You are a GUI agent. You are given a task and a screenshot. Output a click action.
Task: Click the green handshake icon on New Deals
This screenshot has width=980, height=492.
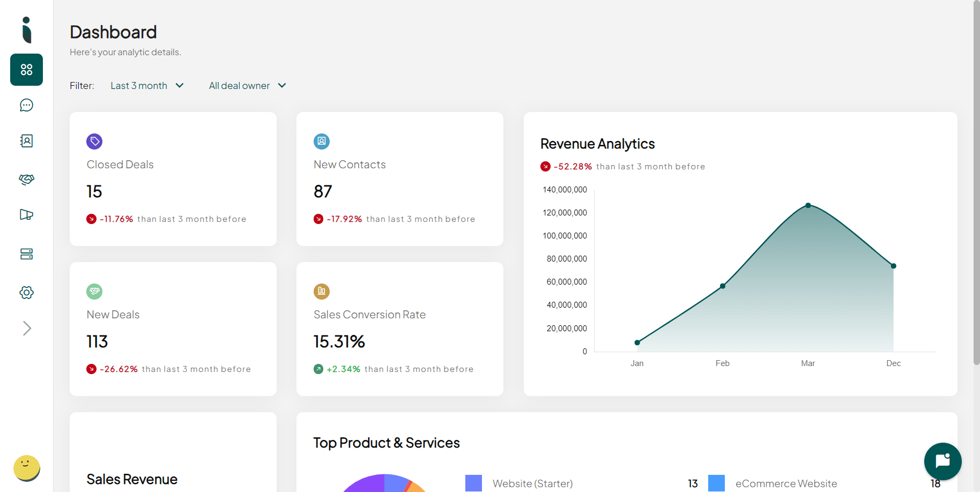click(94, 292)
